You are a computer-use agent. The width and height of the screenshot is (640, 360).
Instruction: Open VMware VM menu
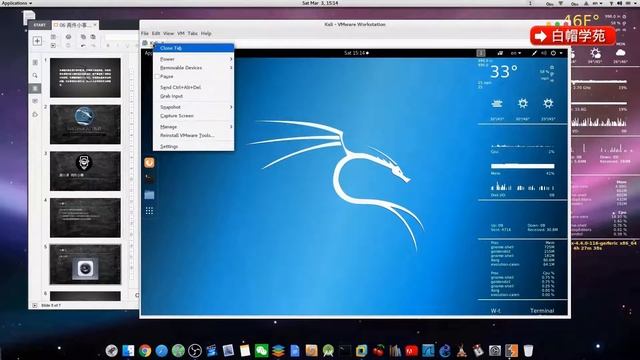(x=181, y=33)
